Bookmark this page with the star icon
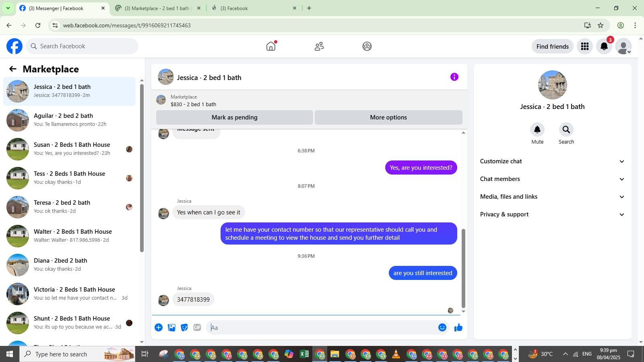 pos(601,25)
